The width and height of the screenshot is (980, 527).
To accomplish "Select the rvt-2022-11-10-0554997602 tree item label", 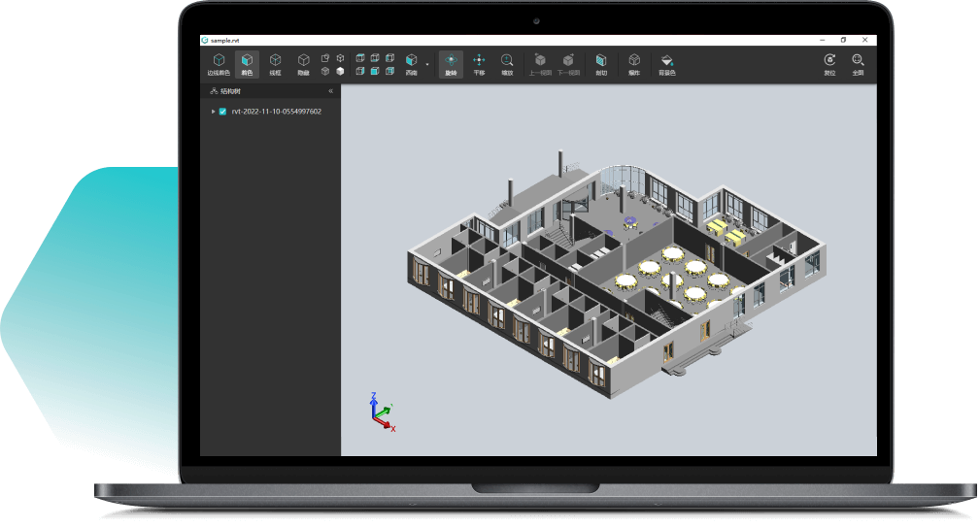I will click(x=277, y=112).
